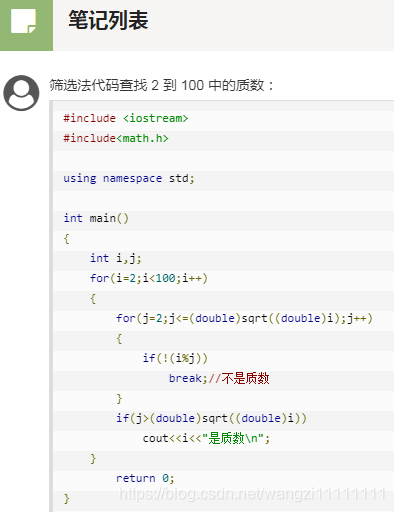Click the note title about 筛选法代码

161,85
